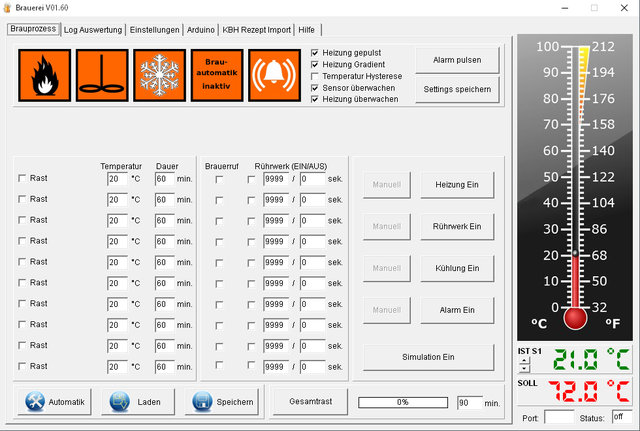Uncheck the Heizung gepulst checkbox

click(316, 52)
